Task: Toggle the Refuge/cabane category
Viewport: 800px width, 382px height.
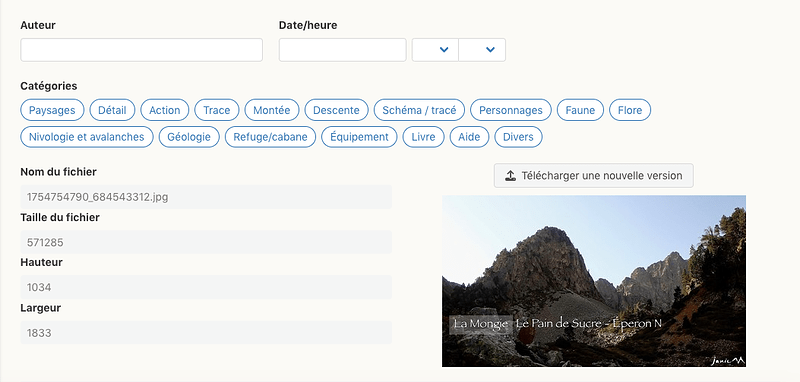Action: 270,137
